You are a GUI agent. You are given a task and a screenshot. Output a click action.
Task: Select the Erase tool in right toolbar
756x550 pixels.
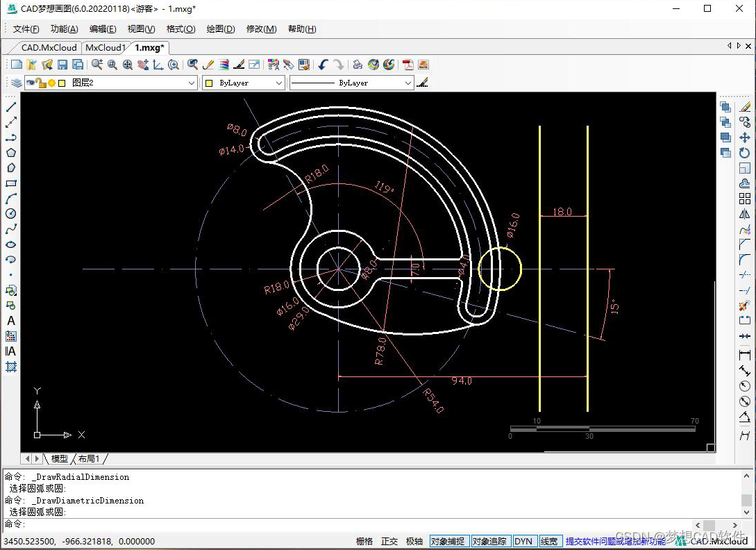(x=745, y=107)
